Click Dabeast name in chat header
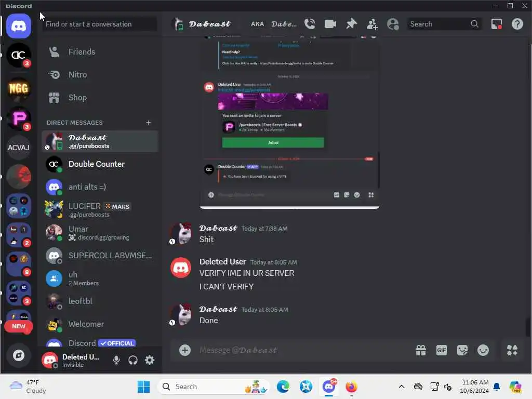The image size is (532, 399). pyautogui.click(x=209, y=24)
